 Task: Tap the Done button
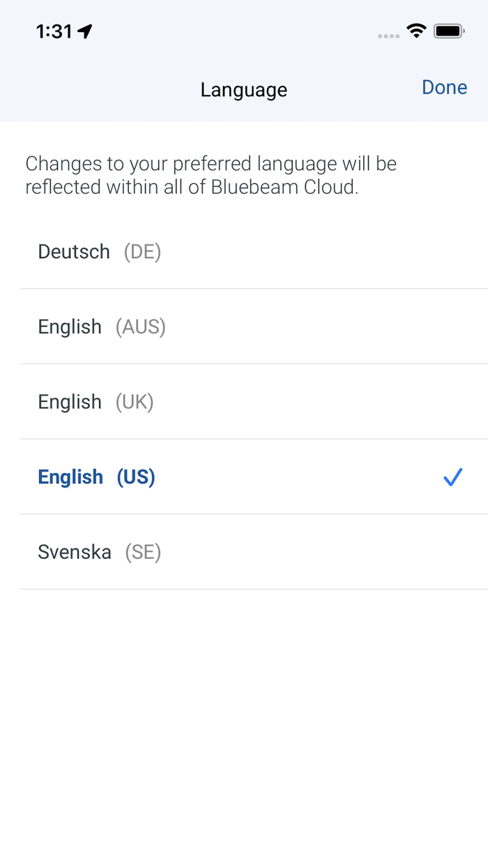coord(444,87)
